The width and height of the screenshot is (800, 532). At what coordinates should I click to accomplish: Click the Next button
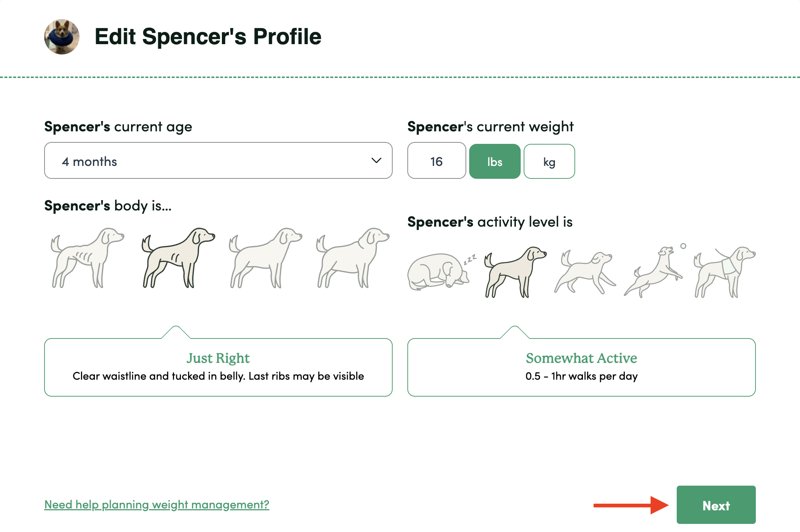pos(716,505)
